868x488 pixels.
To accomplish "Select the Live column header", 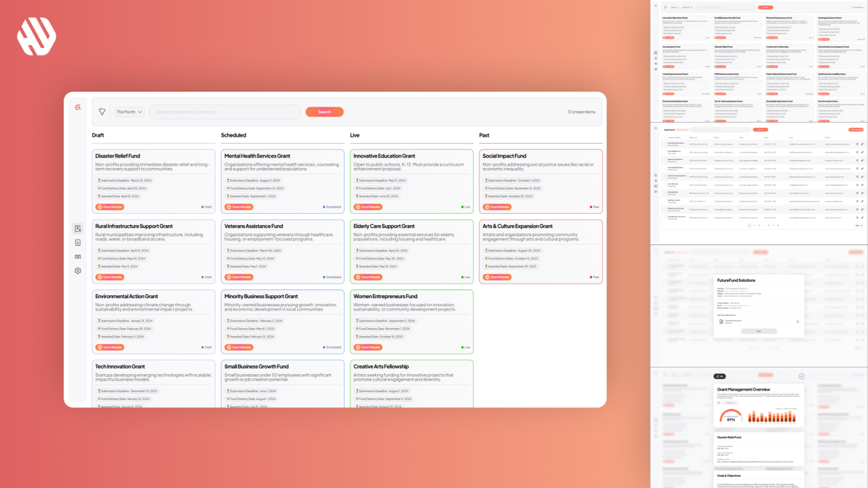I will tap(355, 135).
